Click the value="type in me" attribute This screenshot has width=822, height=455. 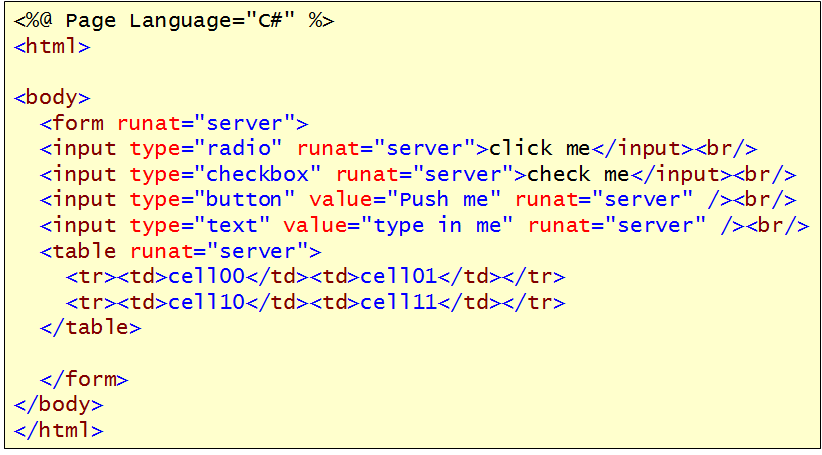click(400, 226)
